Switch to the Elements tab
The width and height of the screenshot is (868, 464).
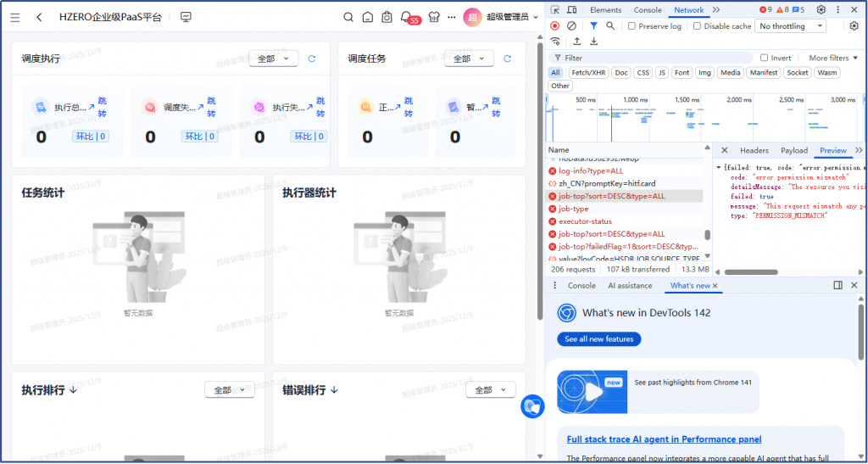point(605,10)
